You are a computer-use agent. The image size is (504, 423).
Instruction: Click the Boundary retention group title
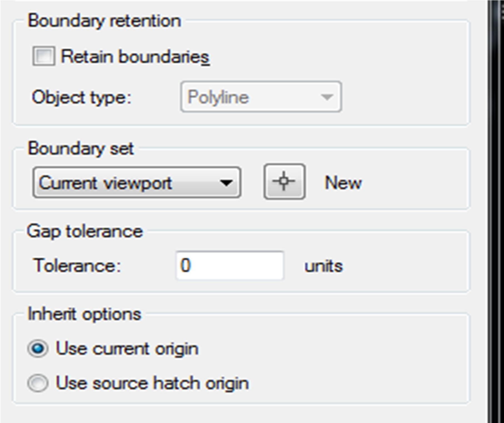point(104,21)
